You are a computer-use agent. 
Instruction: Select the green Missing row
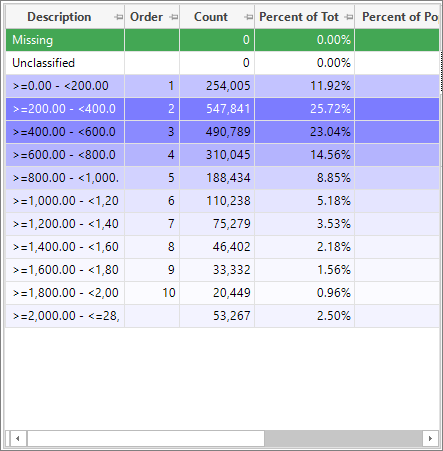pyautogui.click(x=222, y=40)
